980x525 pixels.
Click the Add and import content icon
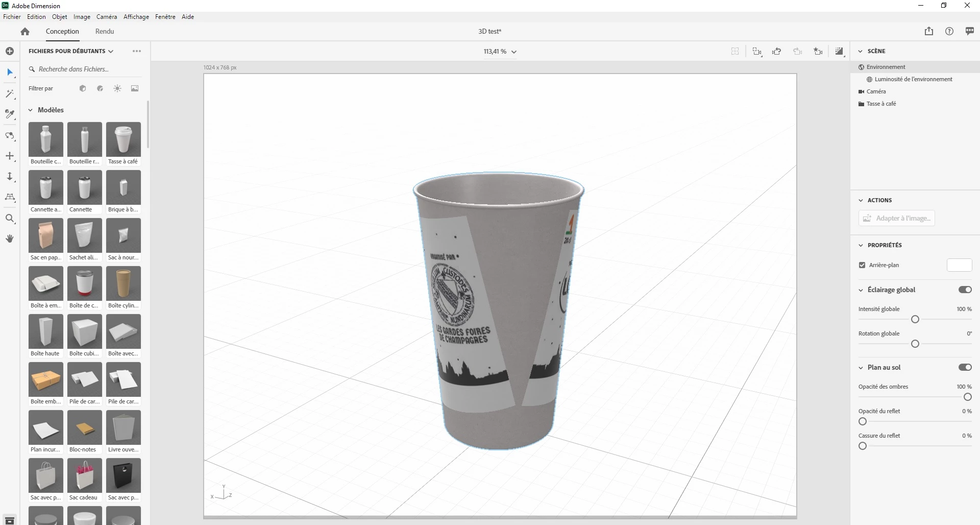10,51
